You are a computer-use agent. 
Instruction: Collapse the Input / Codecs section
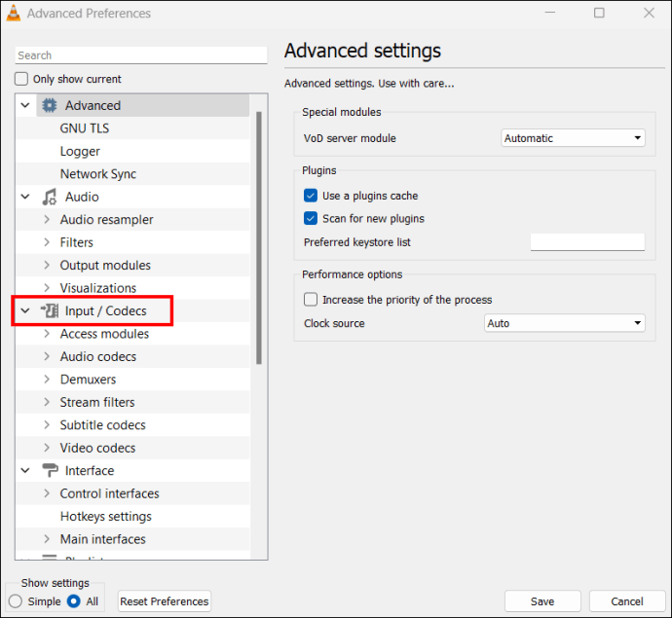25,310
